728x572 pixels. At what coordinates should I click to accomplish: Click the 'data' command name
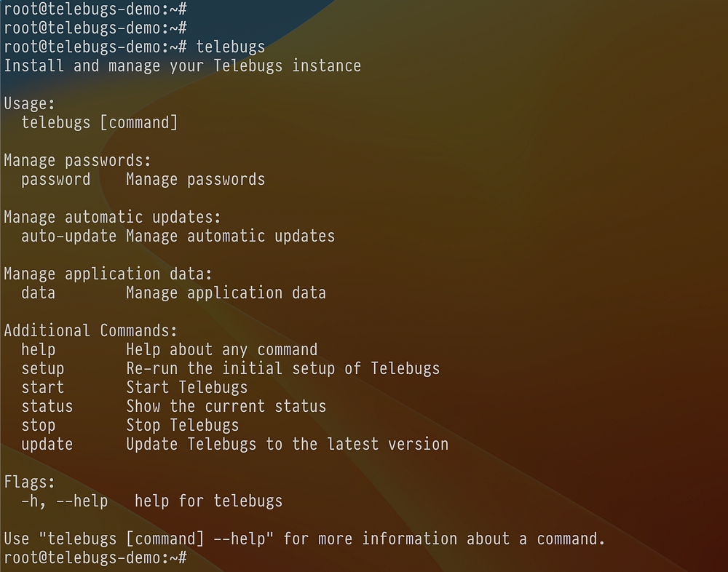point(39,293)
